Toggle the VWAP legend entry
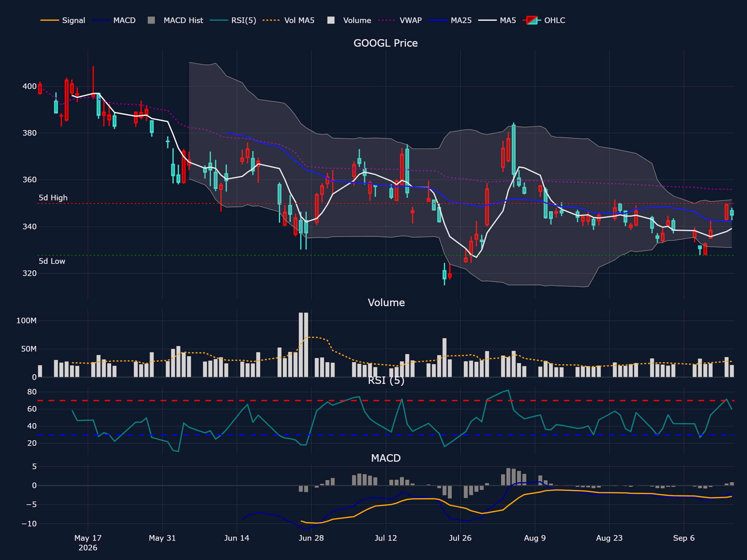This screenshot has width=747, height=560. click(x=400, y=20)
